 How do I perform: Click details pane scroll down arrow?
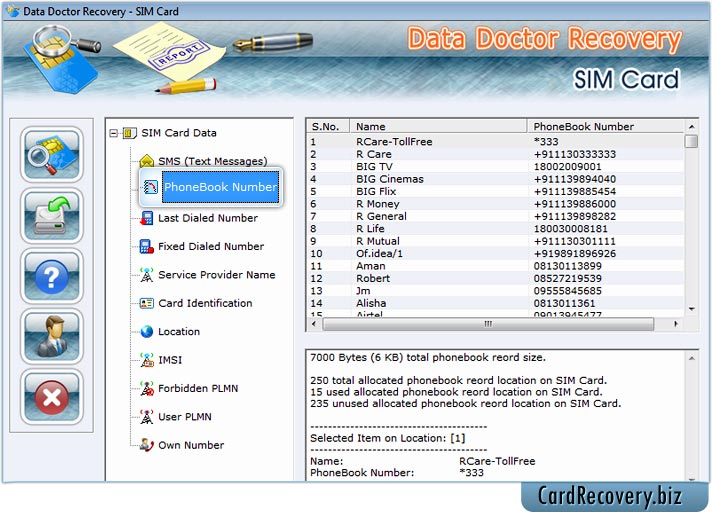click(x=692, y=478)
